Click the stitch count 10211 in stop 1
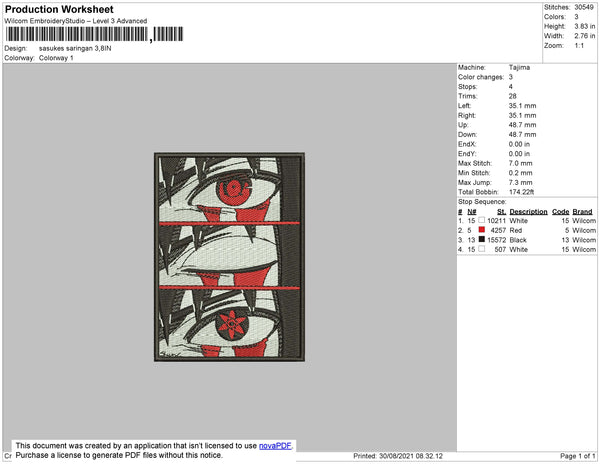 tap(496, 221)
